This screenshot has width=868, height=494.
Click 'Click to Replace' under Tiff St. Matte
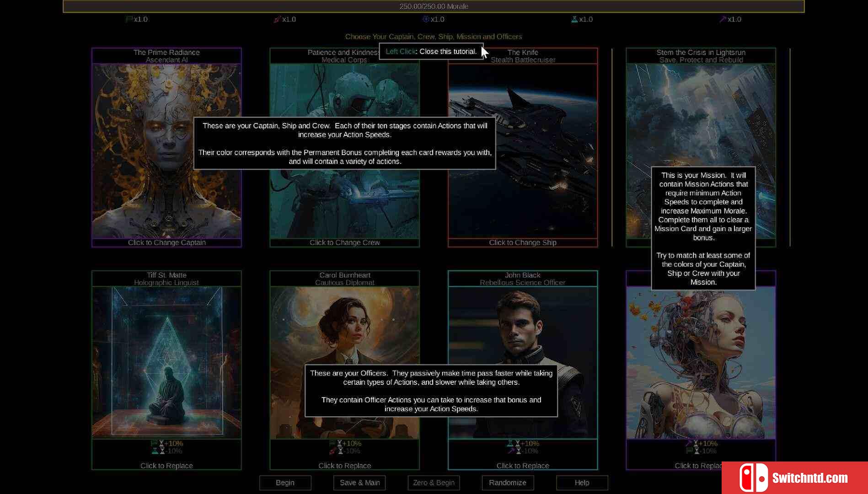click(x=166, y=466)
